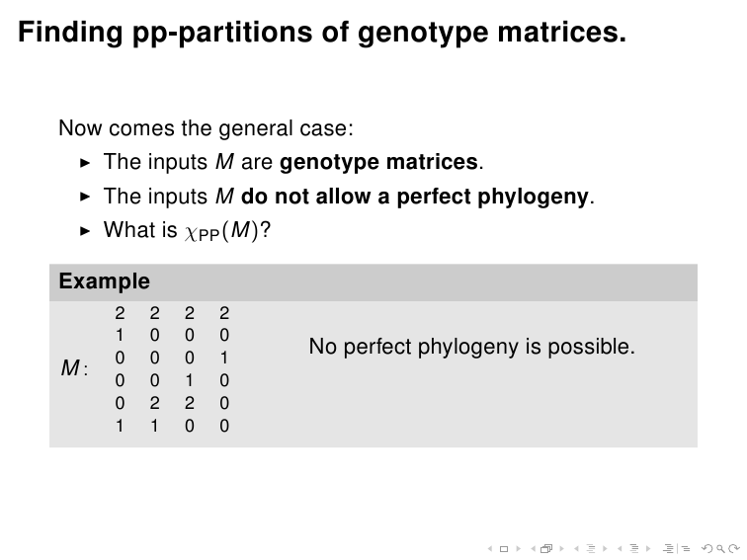Jump to next section arrow

(x=648, y=548)
